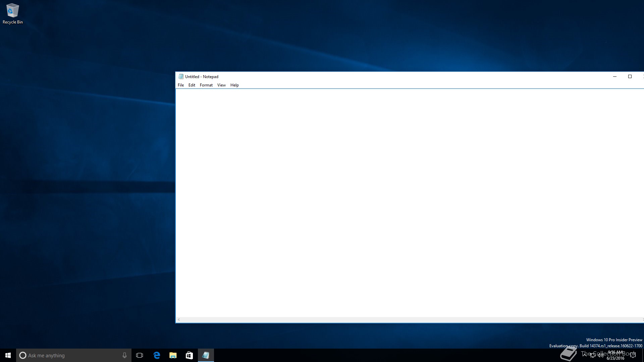Open the clock showing 6/23/2016
This screenshot has width=644, height=362.
pos(615,355)
